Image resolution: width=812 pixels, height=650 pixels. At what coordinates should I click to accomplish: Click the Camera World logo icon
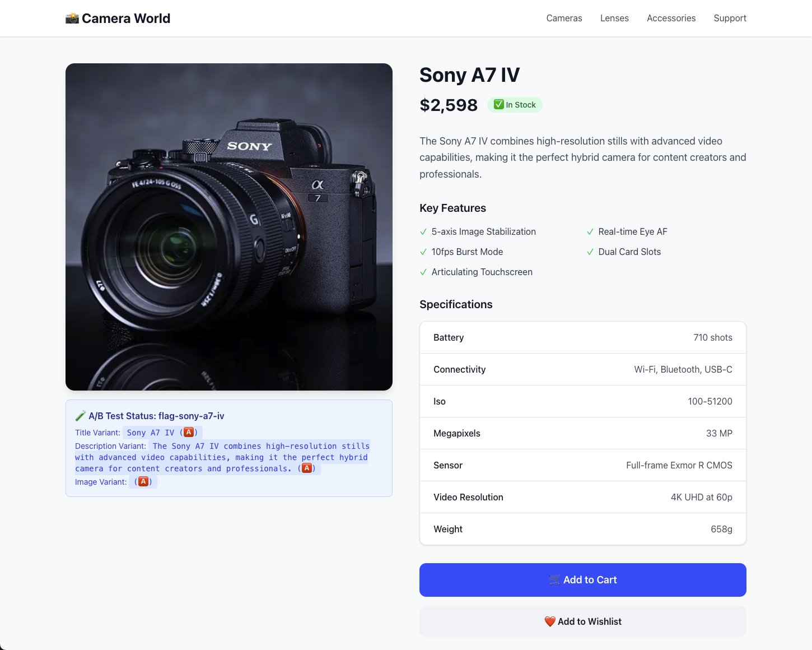point(72,18)
